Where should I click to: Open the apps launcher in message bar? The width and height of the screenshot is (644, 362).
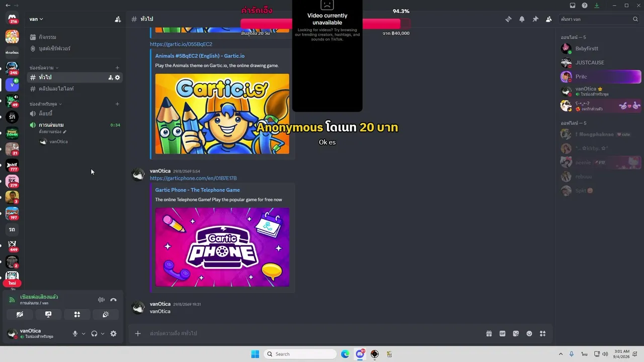click(x=542, y=333)
